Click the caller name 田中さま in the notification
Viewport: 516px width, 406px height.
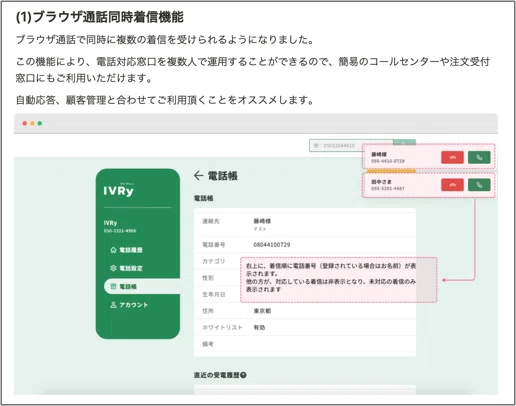(x=381, y=182)
